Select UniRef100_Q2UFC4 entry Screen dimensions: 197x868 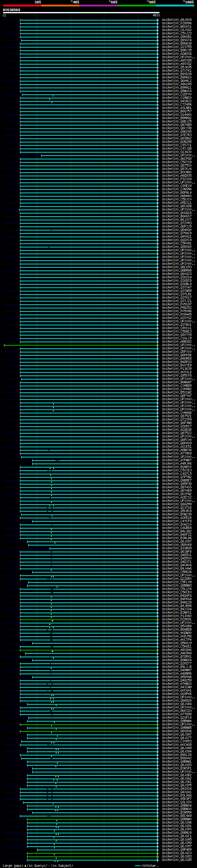177,717
